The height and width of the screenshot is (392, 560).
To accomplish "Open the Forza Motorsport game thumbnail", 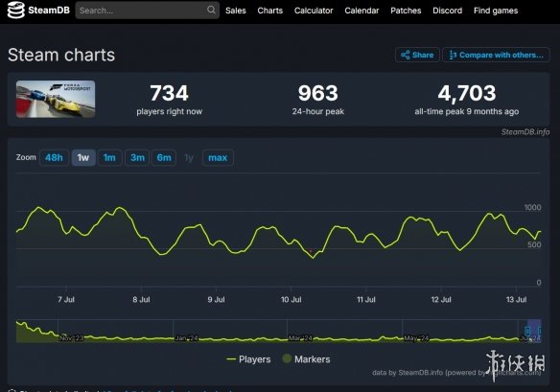I will tap(56, 99).
